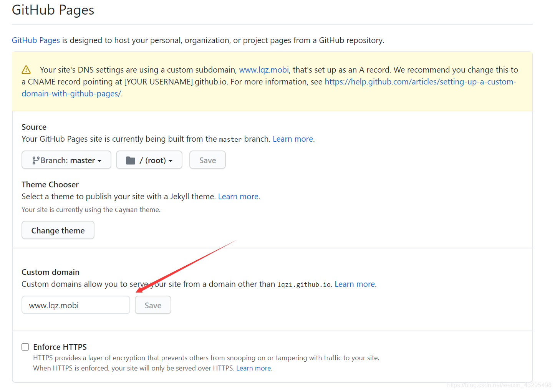Viewport: 555px width, 392px height.
Task: Click the Theme Chooser heading
Action: [x=50, y=185]
